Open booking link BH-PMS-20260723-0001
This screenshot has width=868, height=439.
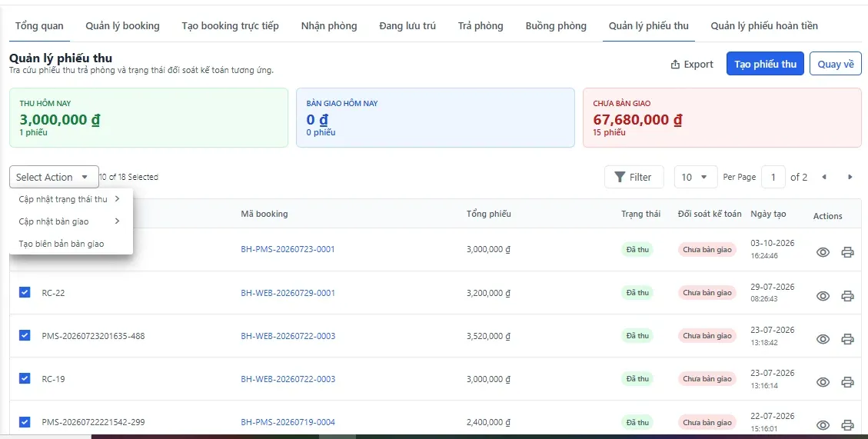coord(288,249)
